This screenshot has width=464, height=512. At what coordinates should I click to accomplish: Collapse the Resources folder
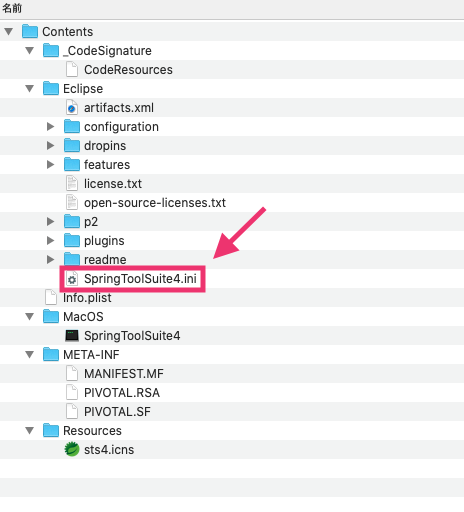click(30, 431)
